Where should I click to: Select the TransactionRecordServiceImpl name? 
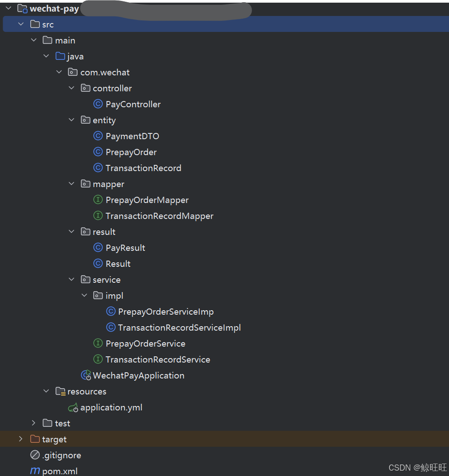(x=180, y=328)
